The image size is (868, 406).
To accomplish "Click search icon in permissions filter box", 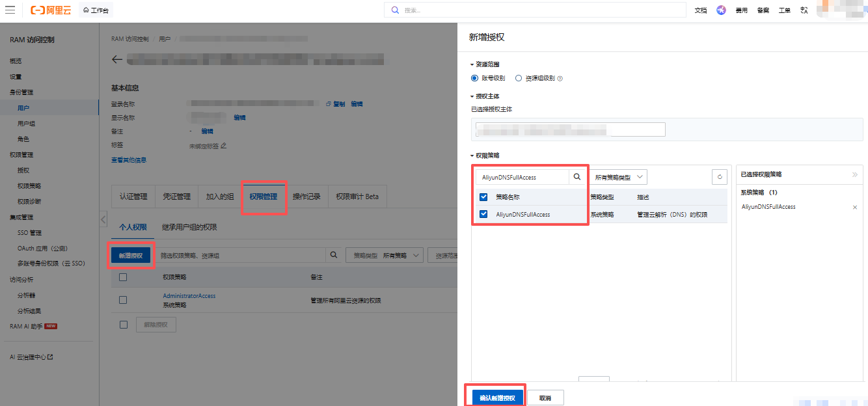I will click(x=334, y=255).
